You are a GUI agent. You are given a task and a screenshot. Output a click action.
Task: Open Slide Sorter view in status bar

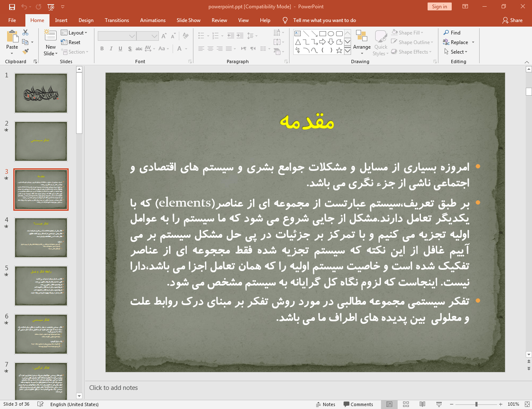[406, 404]
